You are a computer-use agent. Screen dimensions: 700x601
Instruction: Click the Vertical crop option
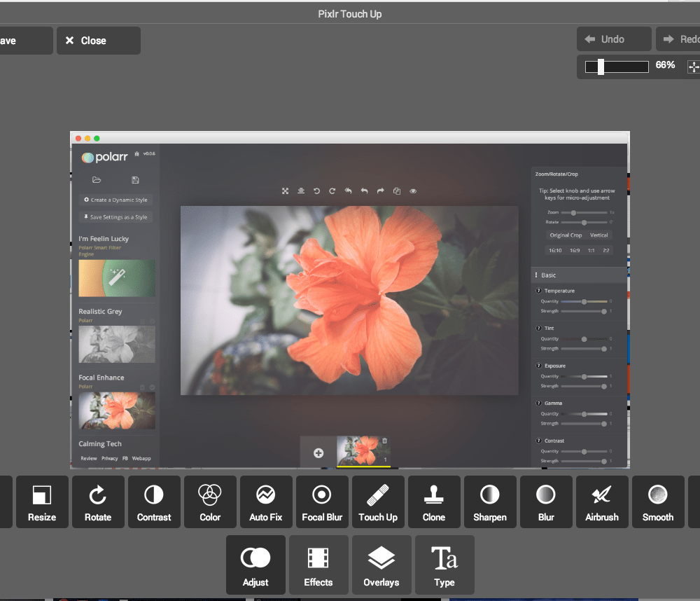pyautogui.click(x=599, y=235)
